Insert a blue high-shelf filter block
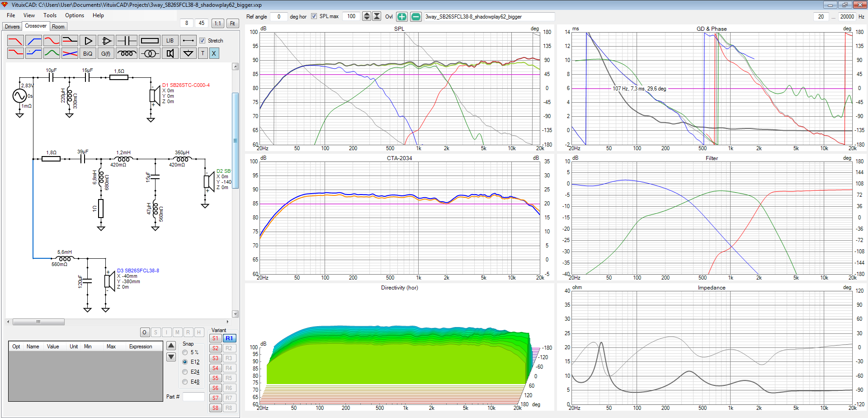 coord(34,53)
